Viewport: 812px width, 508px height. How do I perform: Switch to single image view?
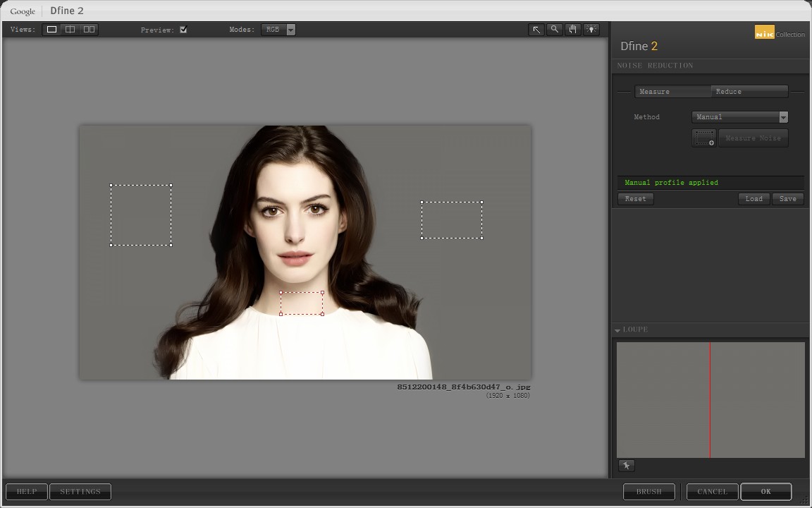[x=51, y=29]
